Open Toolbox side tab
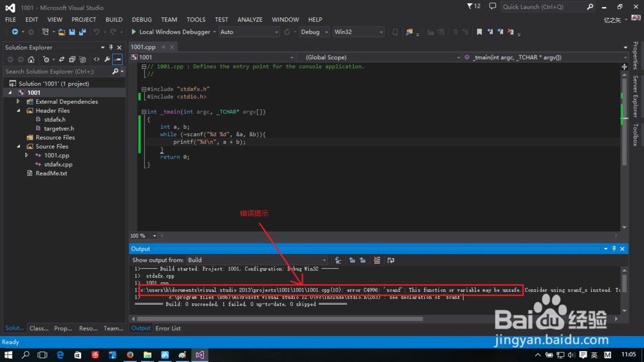The height and width of the screenshot is (362, 644). point(636,135)
